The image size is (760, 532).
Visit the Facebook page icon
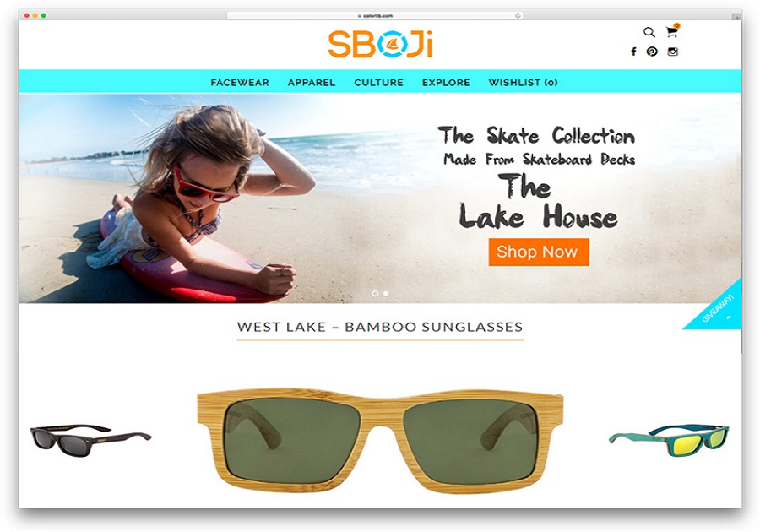tap(633, 52)
